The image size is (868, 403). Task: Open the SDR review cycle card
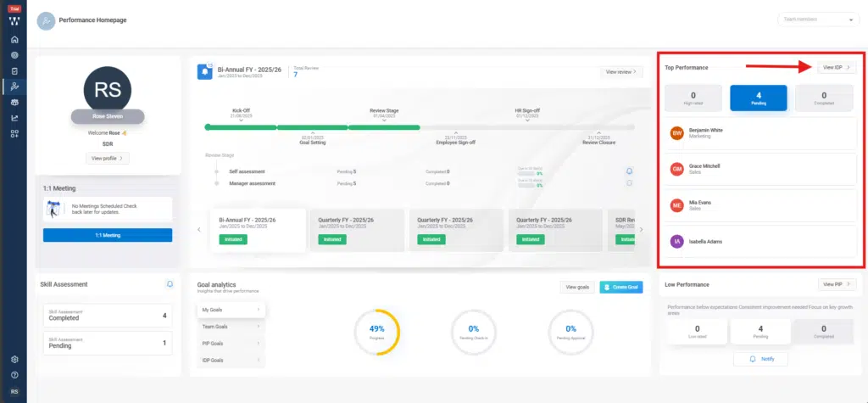621,230
